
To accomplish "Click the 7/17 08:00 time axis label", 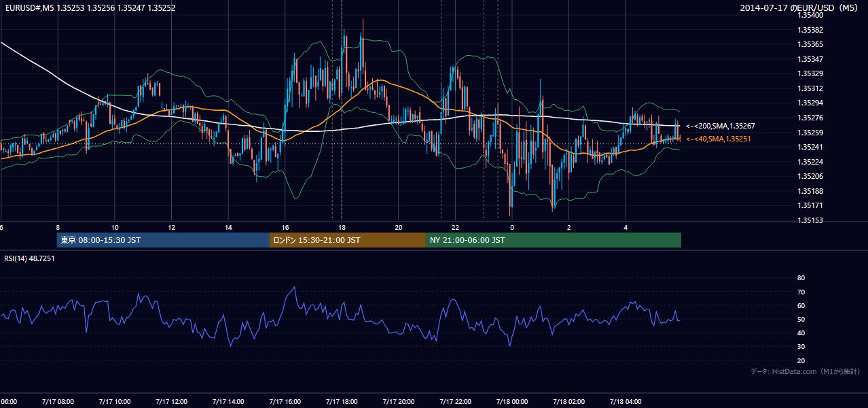I will pyautogui.click(x=58, y=402).
